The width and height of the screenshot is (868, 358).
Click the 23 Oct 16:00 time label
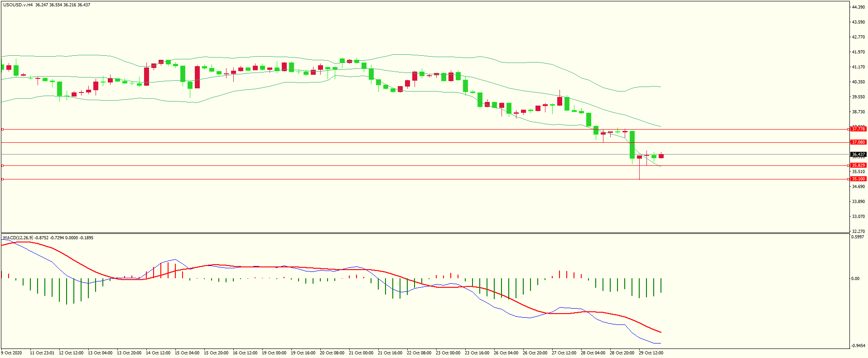pos(477,353)
